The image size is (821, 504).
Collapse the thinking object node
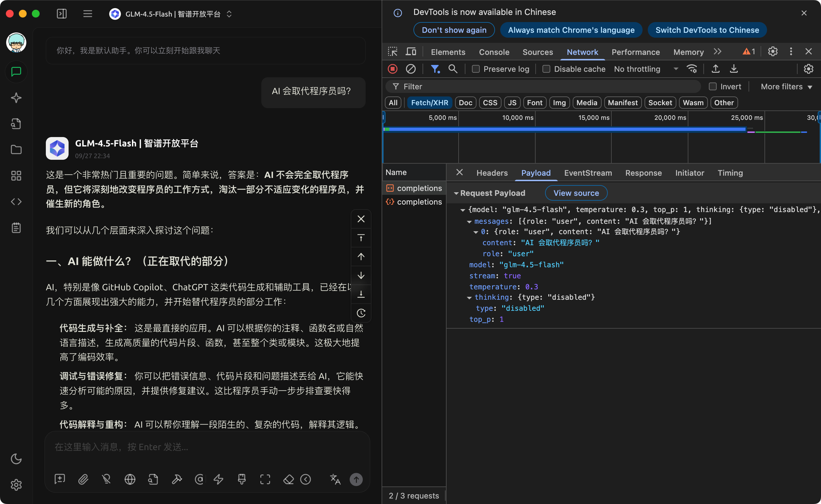click(469, 298)
